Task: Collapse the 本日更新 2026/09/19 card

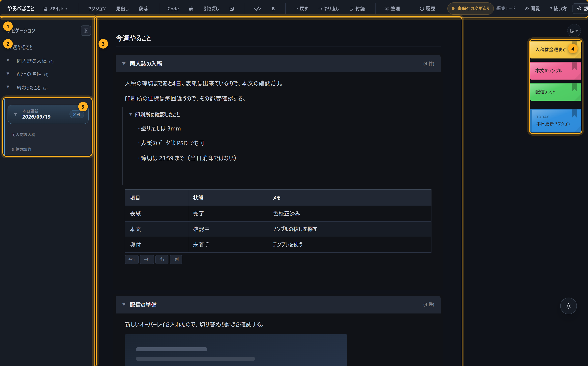Action: point(15,114)
